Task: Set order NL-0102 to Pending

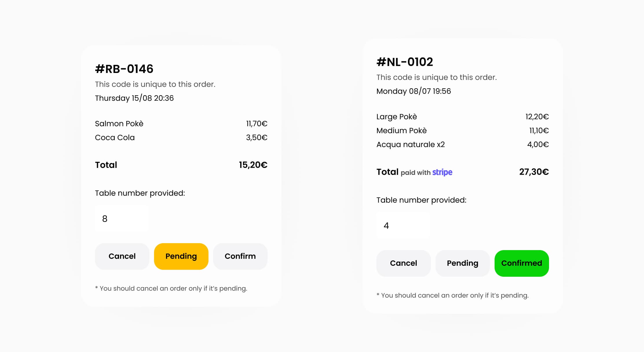Action: coord(463,263)
